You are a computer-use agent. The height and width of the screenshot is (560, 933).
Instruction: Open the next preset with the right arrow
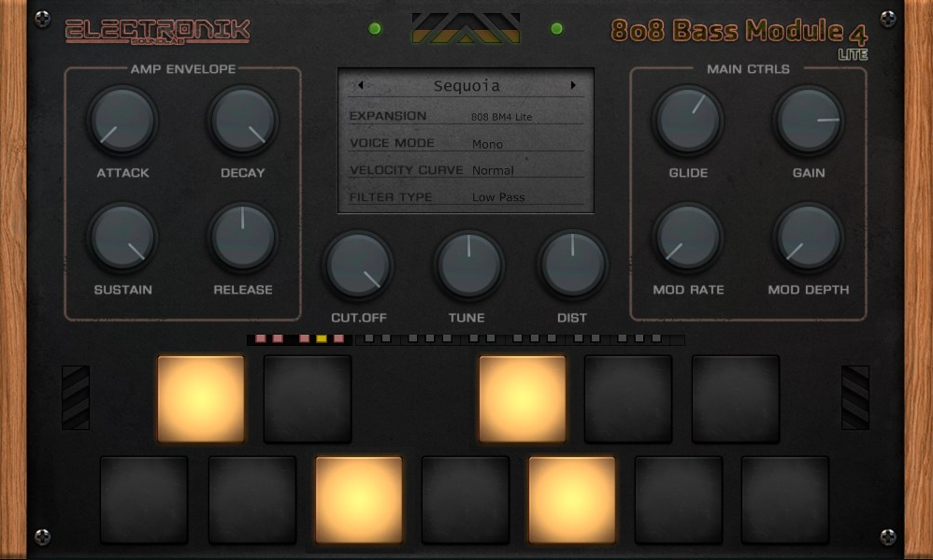575,85
